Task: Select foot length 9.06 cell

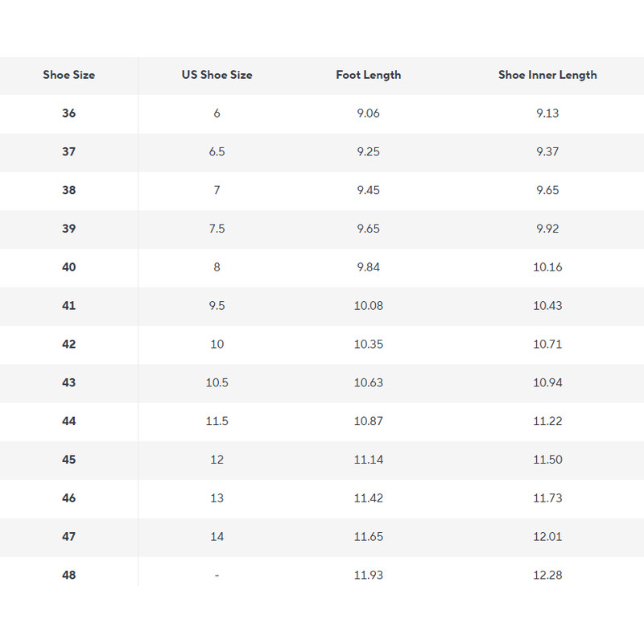Action: coord(368,114)
